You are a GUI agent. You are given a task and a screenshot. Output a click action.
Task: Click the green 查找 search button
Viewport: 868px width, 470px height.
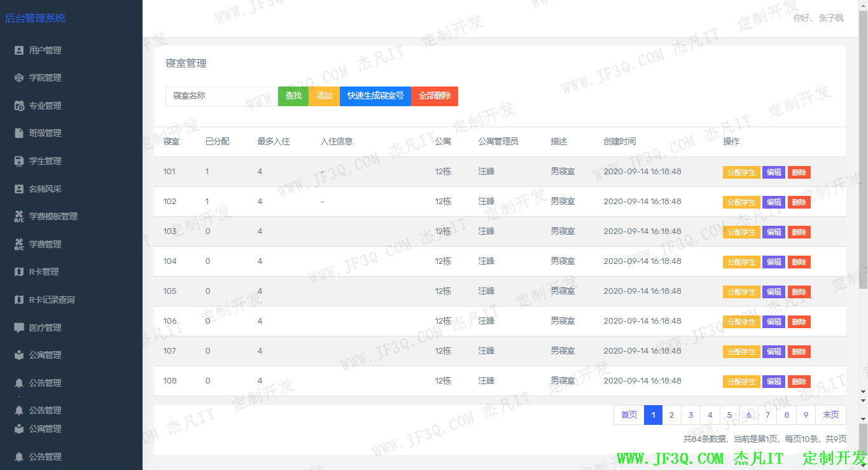coord(293,96)
